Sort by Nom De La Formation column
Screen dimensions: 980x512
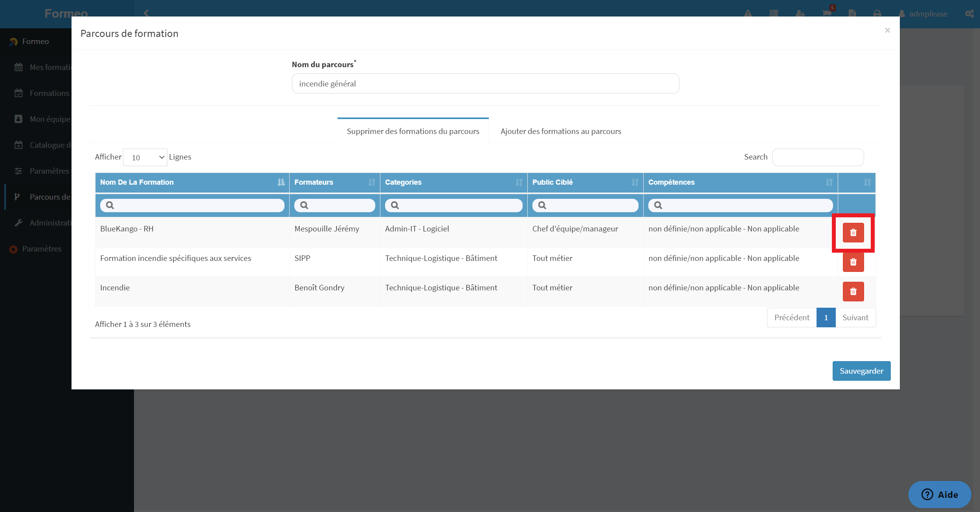(192, 182)
